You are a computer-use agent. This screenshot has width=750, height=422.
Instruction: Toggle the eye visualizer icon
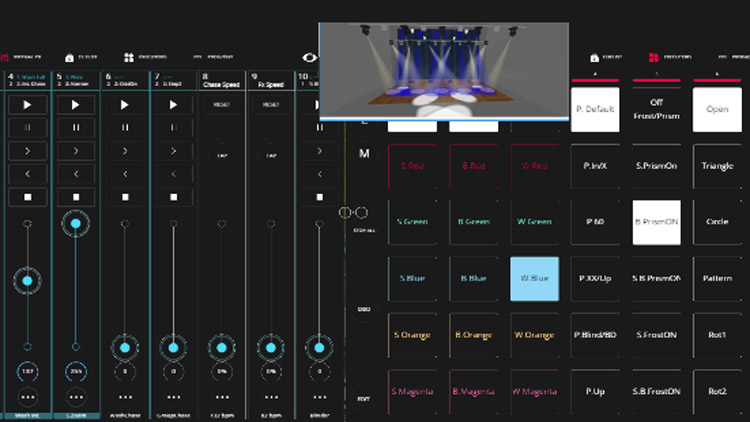(309, 58)
